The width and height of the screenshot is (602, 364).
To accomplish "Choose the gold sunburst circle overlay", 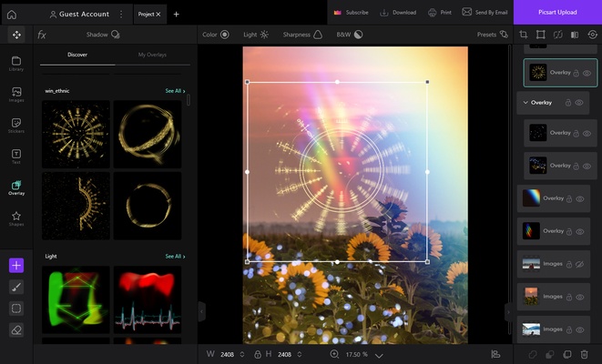I will click(76, 135).
